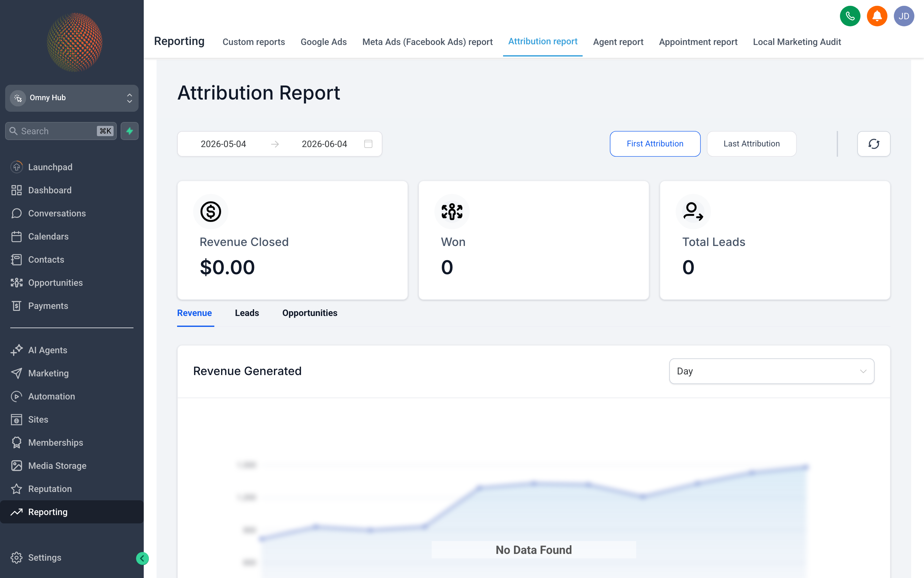Open Meta Ads (Facebook Ads) report tab
The height and width of the screenshot is (578, 924).
(427, 42)
